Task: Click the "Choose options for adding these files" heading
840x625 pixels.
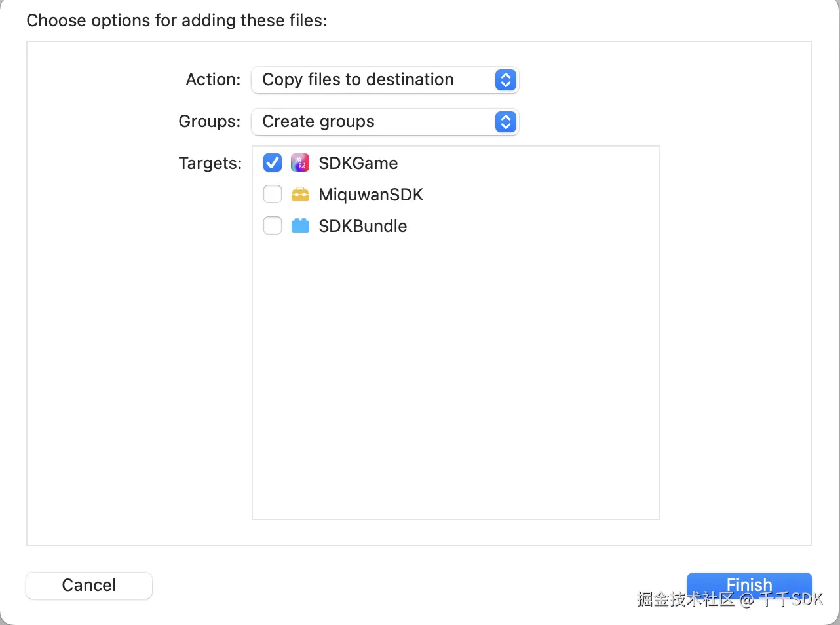Action: pos(176,20)
